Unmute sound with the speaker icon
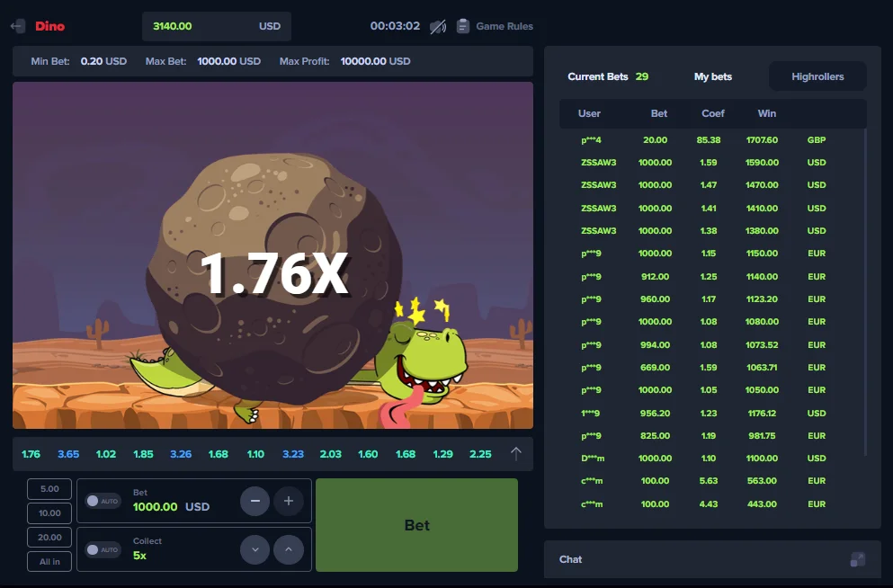Image resolution: width=893 pixels, height=588 pixels. click(437, 26)
